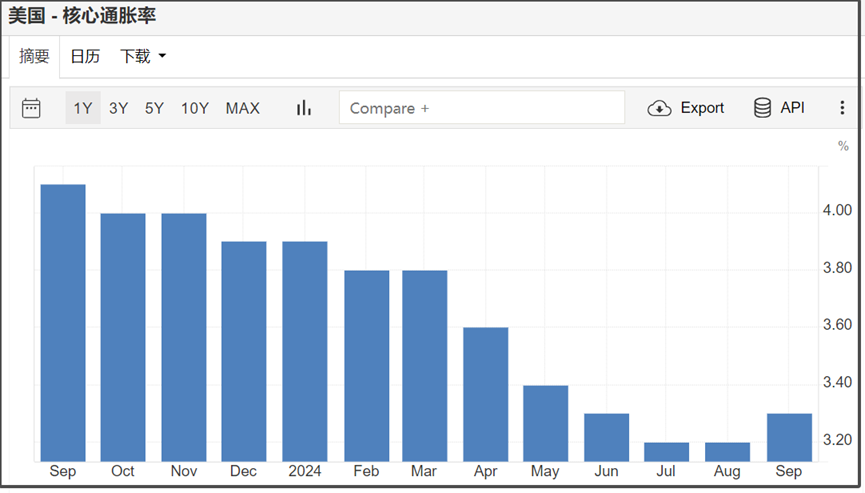Click the API database icon
Viewport: 865px width, 493px height.
(x=762, y=108)
